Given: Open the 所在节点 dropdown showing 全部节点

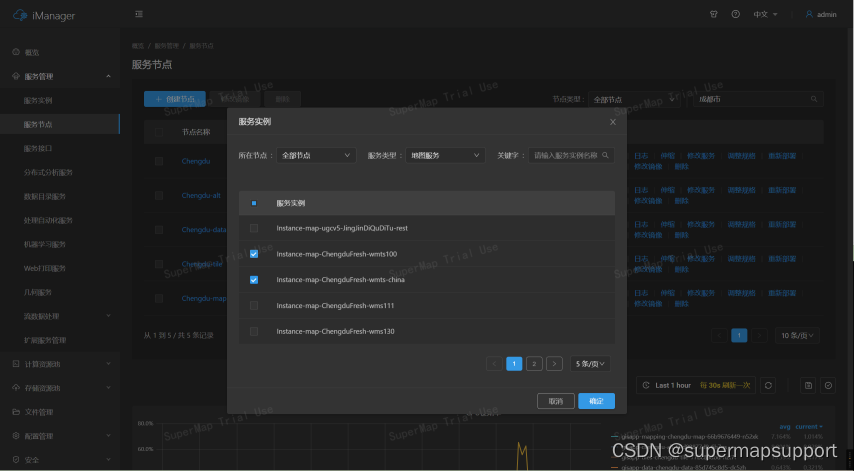Looking at the screenshot, I should point(316,156).
